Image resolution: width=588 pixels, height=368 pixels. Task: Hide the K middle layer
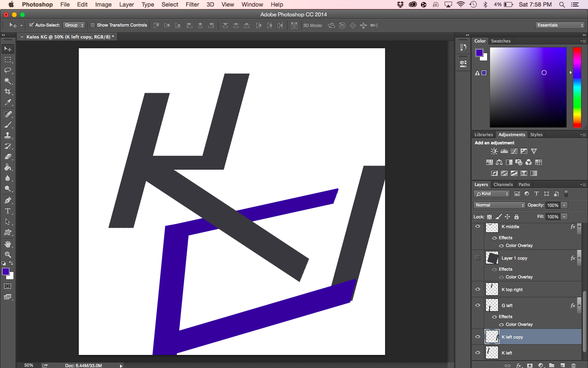tap(478, 226)
